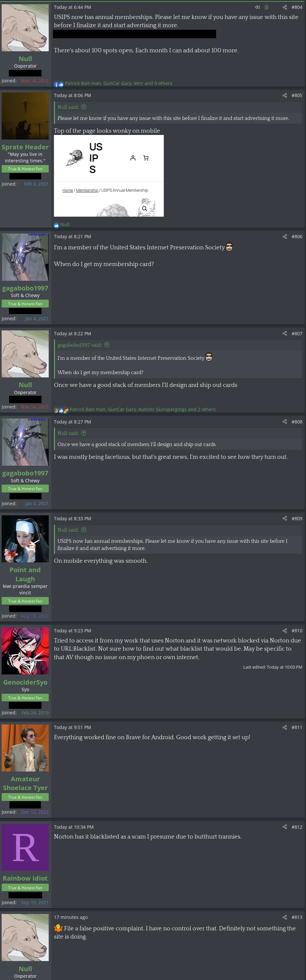The height and width of the screenshot is (980, 306).
Task: Click the share icon on post #812
Action: 285,827
